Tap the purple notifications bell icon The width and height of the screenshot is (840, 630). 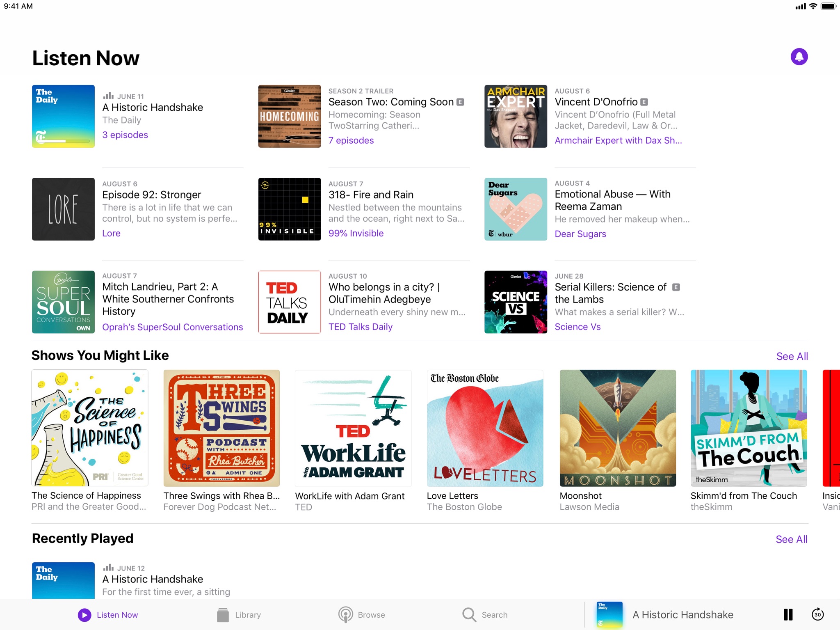(x=799, y=57)
